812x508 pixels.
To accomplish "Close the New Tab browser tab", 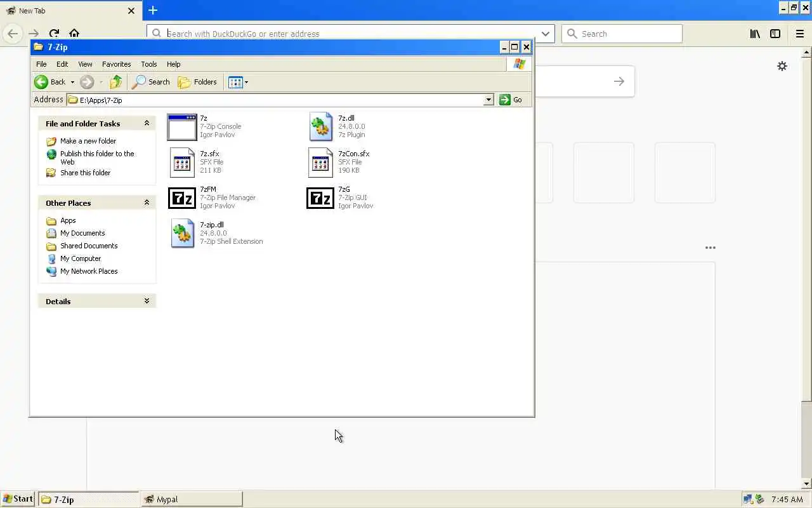I will click(131, 11).
